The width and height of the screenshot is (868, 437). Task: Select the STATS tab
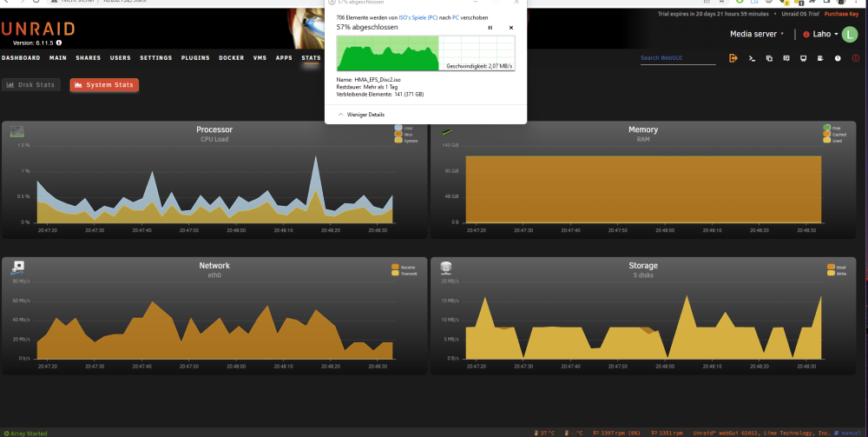pyautogui.click(x=311, y=57)
